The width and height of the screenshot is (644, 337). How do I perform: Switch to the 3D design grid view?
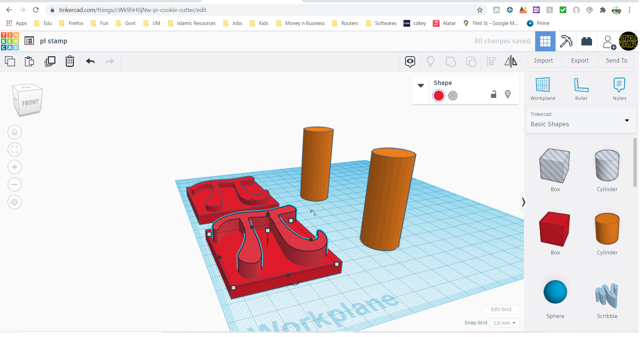tap(545, 41)
